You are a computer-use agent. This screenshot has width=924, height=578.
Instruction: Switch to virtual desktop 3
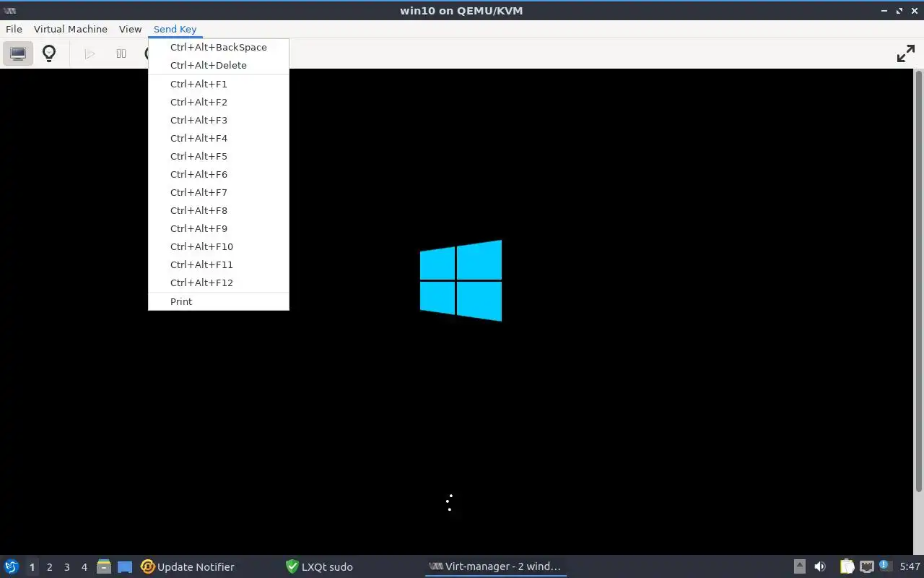(x=66, y=567)
